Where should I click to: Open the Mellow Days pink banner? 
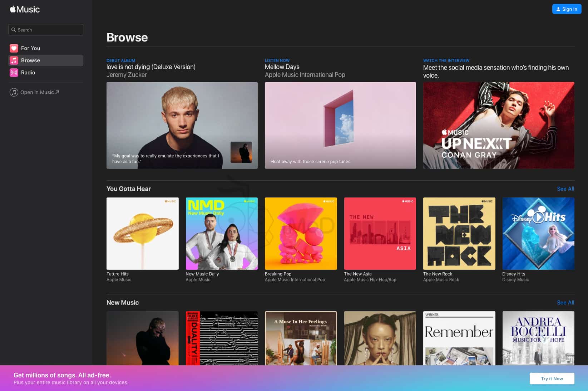[x=340, y=125]
